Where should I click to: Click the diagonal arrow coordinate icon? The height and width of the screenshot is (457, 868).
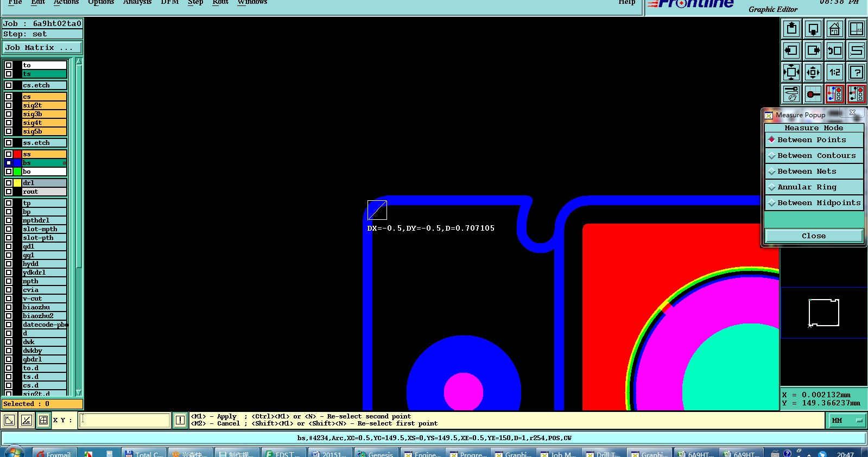tap(9, 420)
